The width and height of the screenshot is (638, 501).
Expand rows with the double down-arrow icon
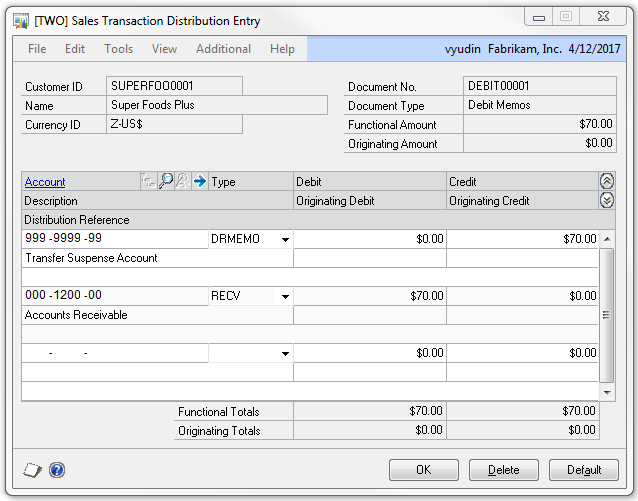click(606, 200)
